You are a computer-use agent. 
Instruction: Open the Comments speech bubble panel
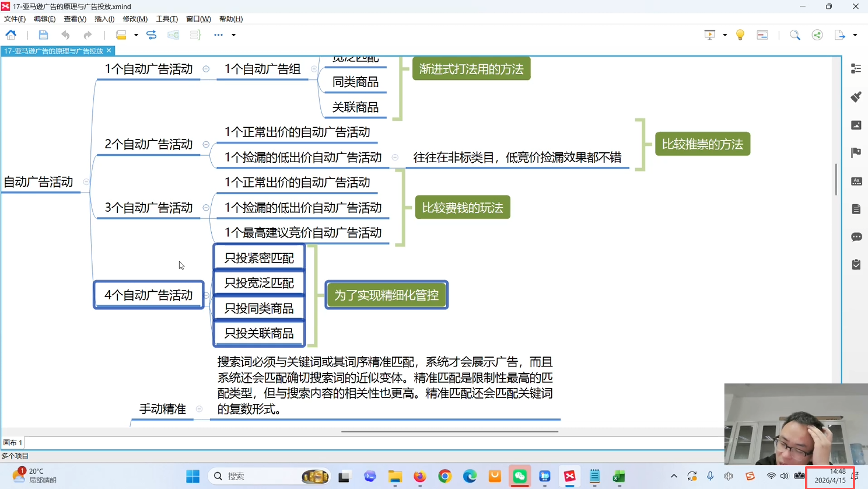click(856, 237)
